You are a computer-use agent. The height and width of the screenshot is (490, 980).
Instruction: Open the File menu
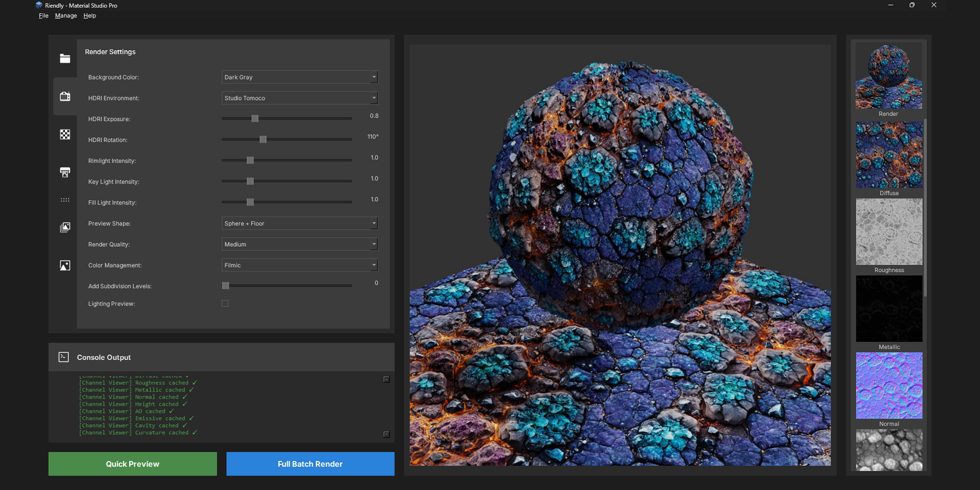point(44,16)
